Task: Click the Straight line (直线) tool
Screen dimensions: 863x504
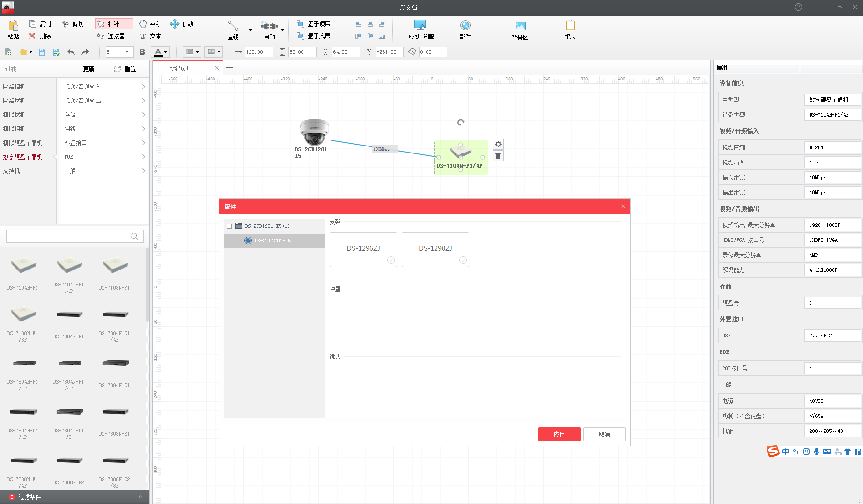Action: 233,30
